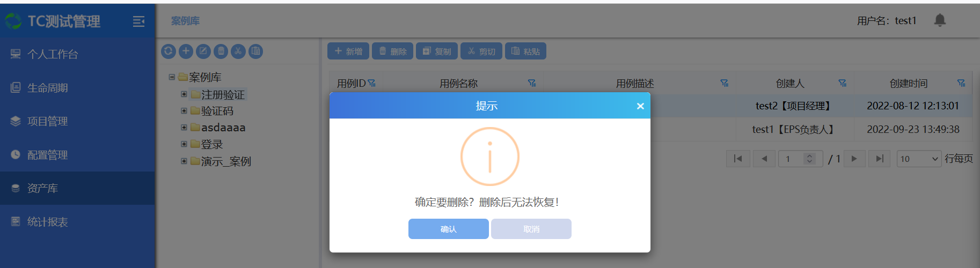This screenshot has width=980, height=268.
Task: Click the round clipboard paste icon above the tree
Action: (255, 51)
